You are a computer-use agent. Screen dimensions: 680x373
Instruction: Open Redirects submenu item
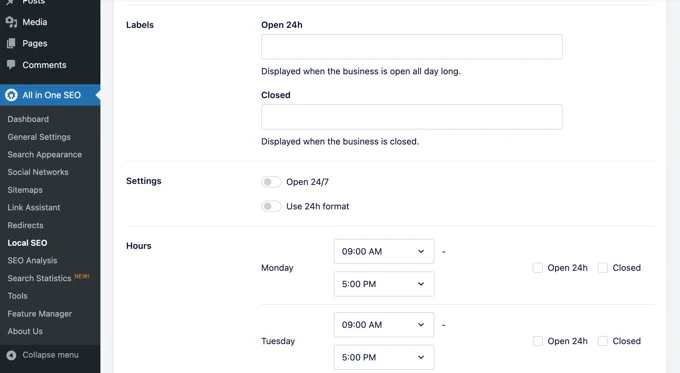tap(25, 225)
